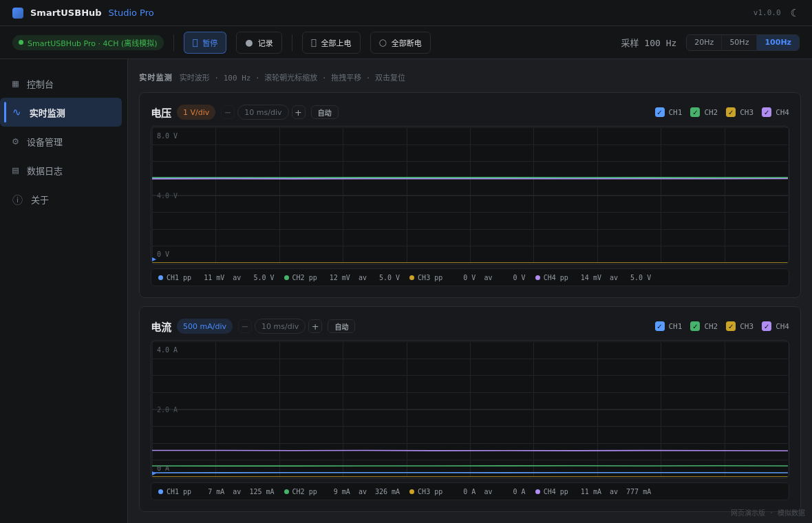Click the device status pill SmartUSBHub Pro · 4CH
Viewport: 812px width, 523px height.
[88, 43]
